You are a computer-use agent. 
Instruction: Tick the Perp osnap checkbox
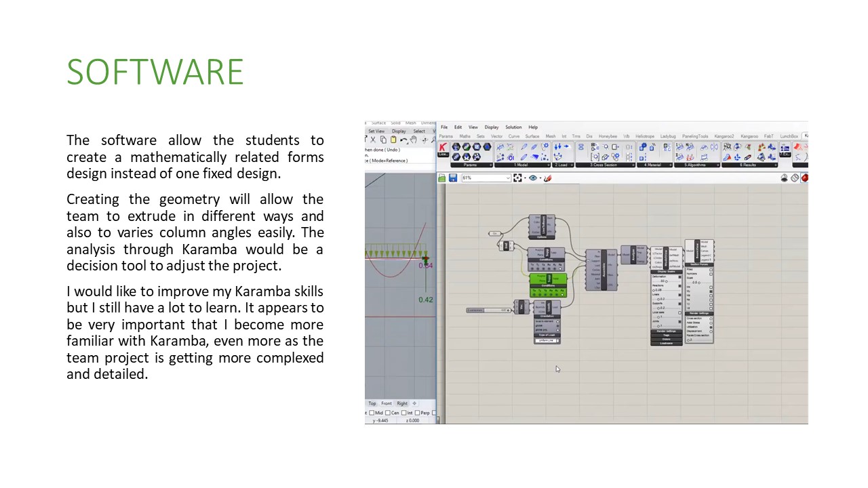click(x=418, y=412)
